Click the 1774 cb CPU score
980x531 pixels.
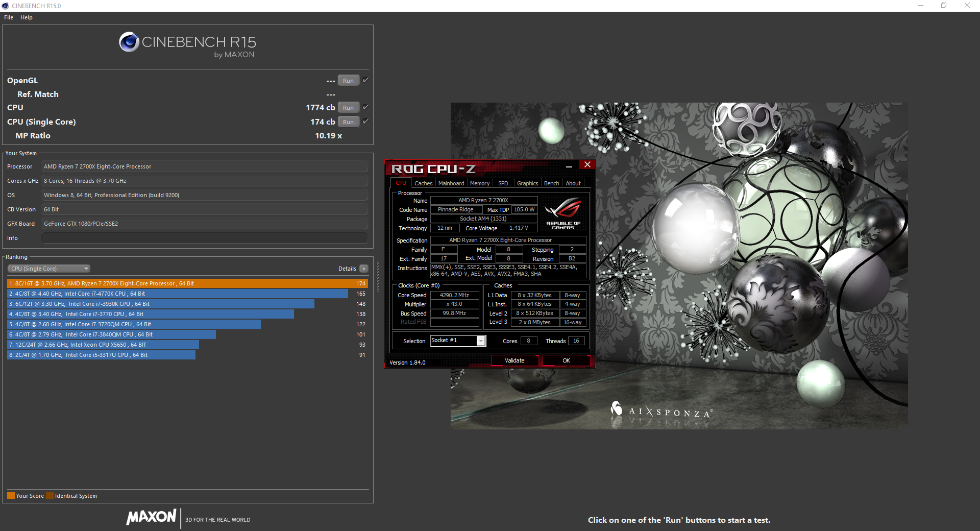point(321,107)
